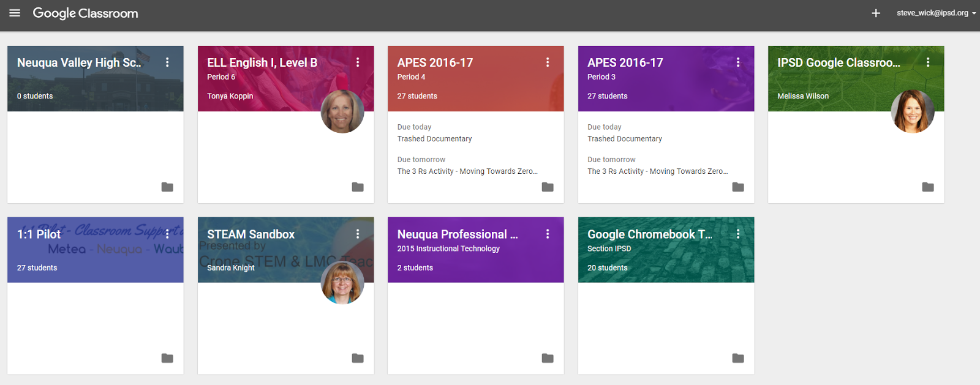Viewport: 980px width, 385px height.
Task: Open Drive folder for Google Chromebook class
Action: (x=738, y=358)
